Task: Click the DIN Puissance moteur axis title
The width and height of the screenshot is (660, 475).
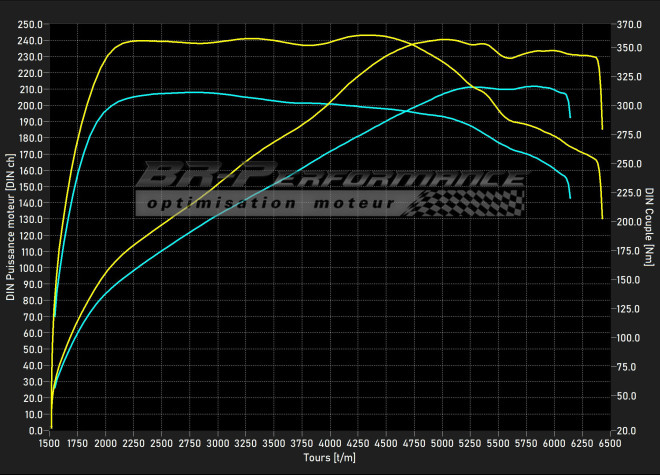Action: click(11, 227)
